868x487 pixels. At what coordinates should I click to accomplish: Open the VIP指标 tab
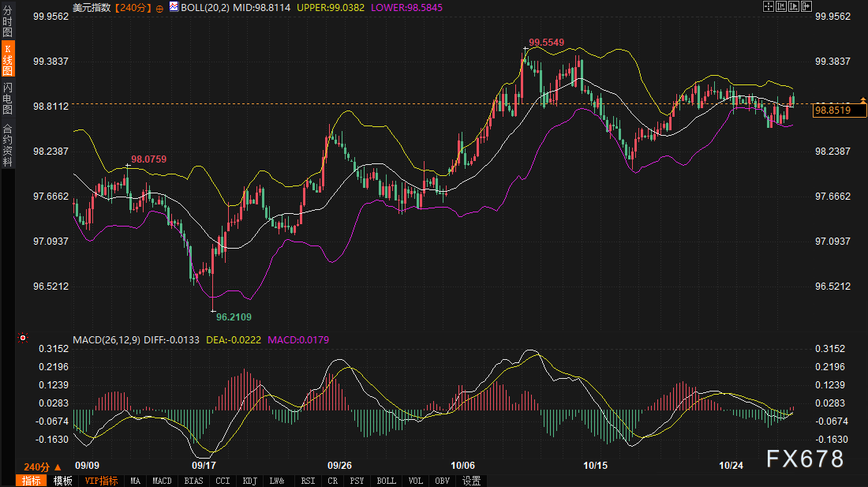click(x=101, y=481)
